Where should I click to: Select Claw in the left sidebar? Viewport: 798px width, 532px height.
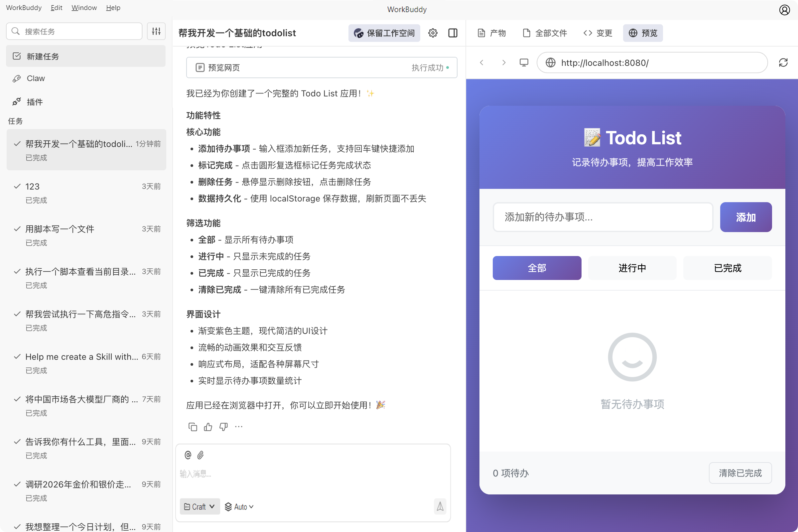(x=36, y=78)
